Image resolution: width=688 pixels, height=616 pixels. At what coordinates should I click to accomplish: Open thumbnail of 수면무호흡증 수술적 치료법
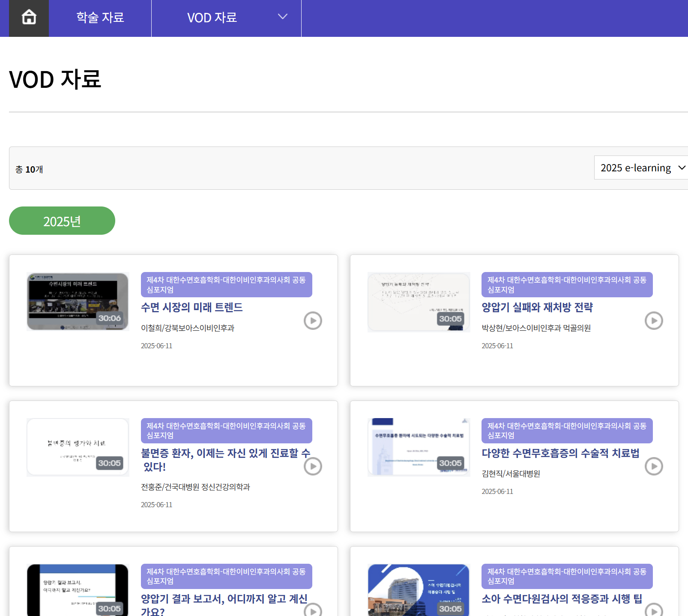pyautogui.click(x=419, y=447)
